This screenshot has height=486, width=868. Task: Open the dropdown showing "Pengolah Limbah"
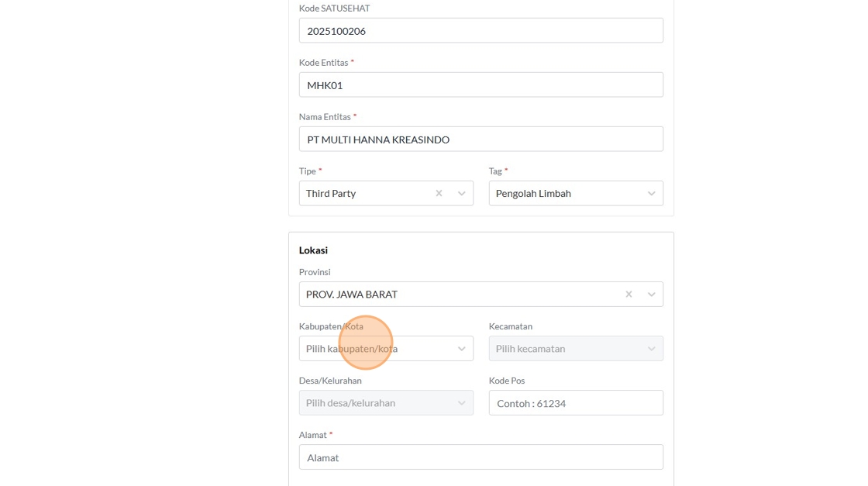point(566,194)
